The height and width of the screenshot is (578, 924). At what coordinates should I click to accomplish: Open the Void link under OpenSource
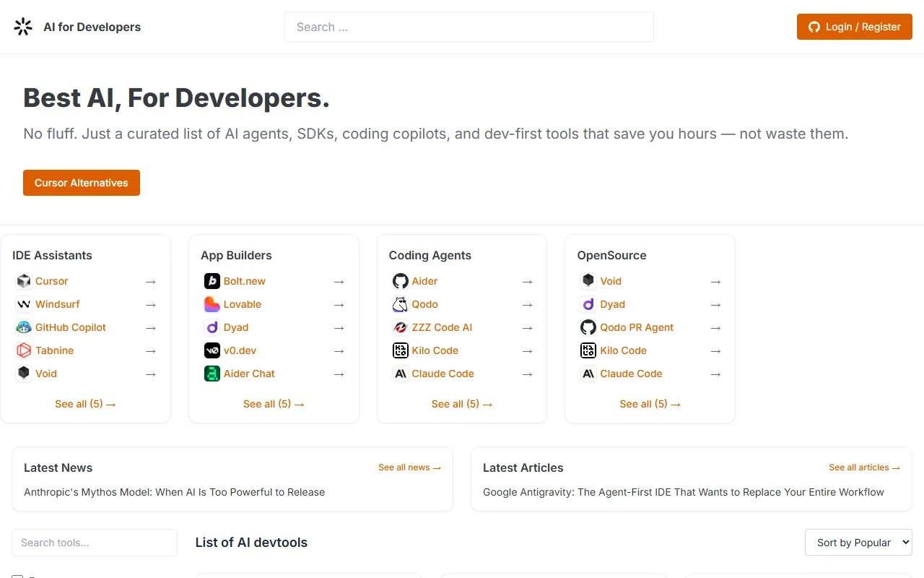pyautogui.click(x=611, y=281)
